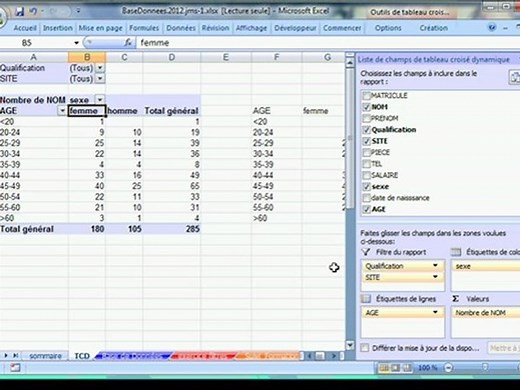Image resolution: width=520 pixels, height=390 pixels.
Task: Click the Valeurs sigma icon
Action: pos(456,299)
